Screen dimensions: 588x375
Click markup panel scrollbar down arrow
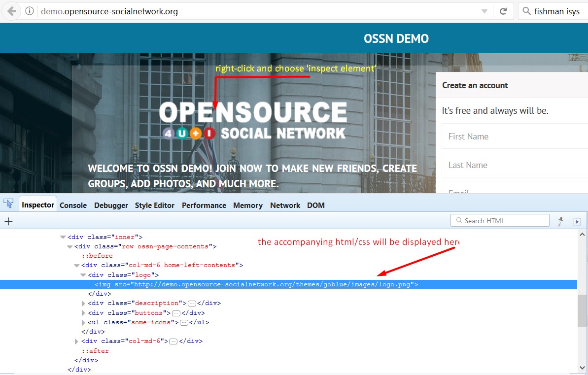coord(583,368)
